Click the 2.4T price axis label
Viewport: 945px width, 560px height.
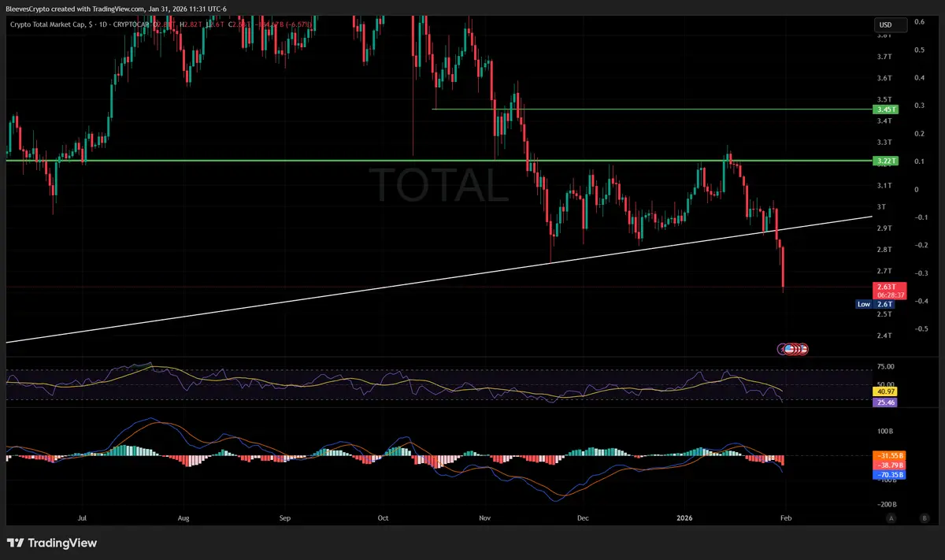point(884,336)
